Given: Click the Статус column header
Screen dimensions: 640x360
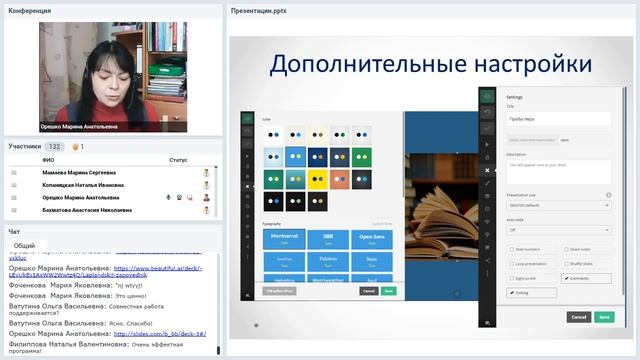Looking at the screenshot, I should 178,160.
